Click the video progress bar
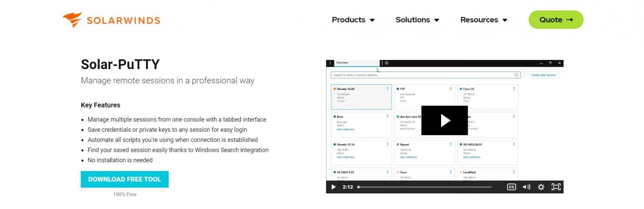Viewport: 644px width, 209px height. click(x=425, y=187)
